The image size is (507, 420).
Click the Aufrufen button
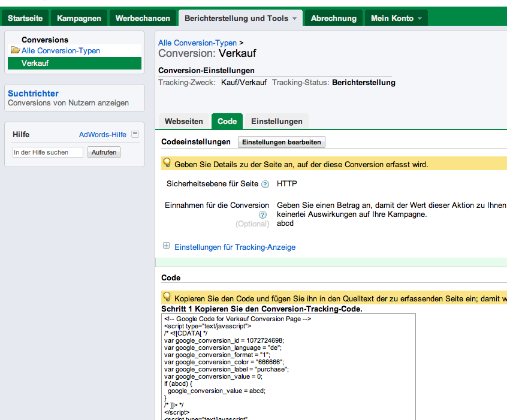104,152
